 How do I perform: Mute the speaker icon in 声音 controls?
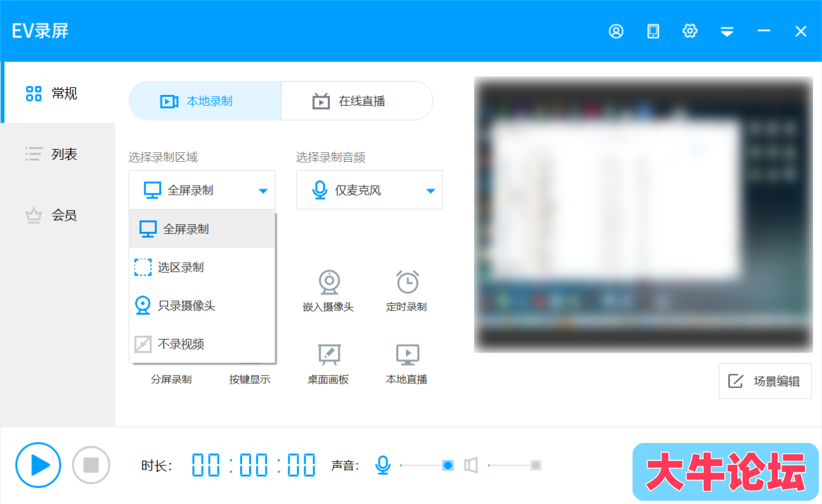471,465
